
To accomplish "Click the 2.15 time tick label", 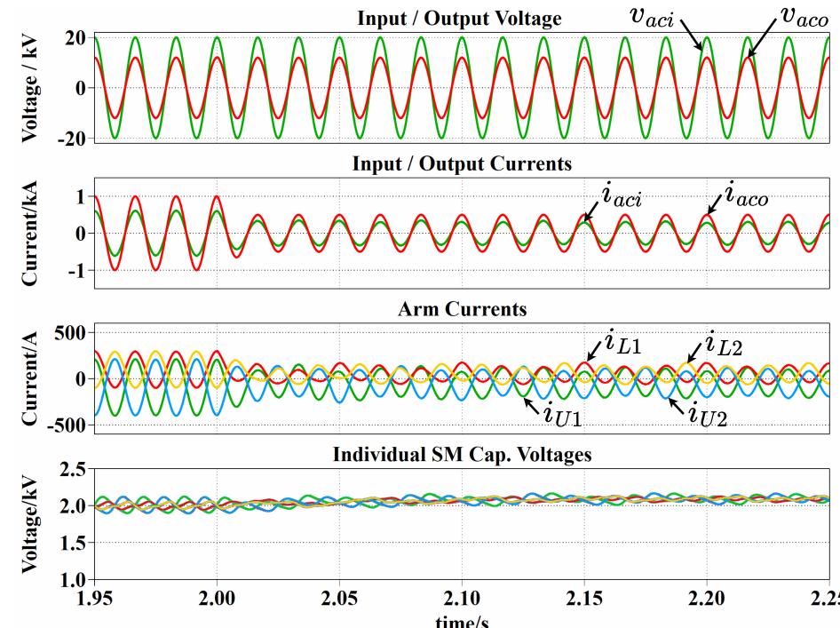I will pos(584,598).
